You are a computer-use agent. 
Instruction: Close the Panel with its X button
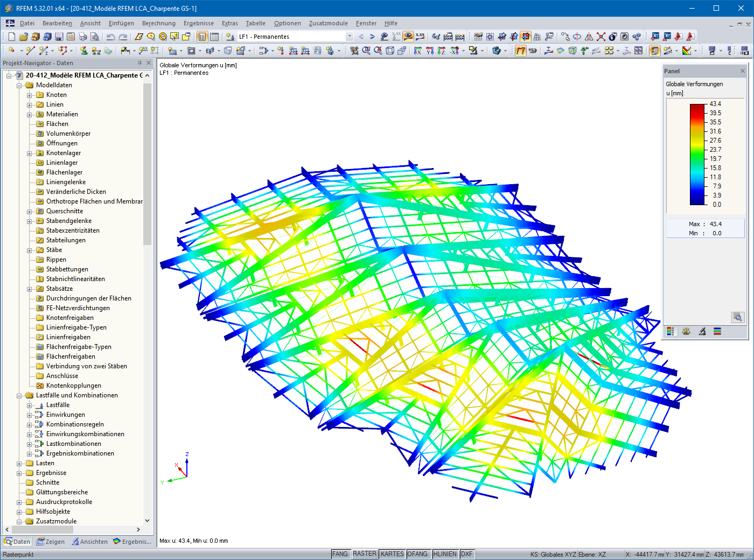(742, 71)
